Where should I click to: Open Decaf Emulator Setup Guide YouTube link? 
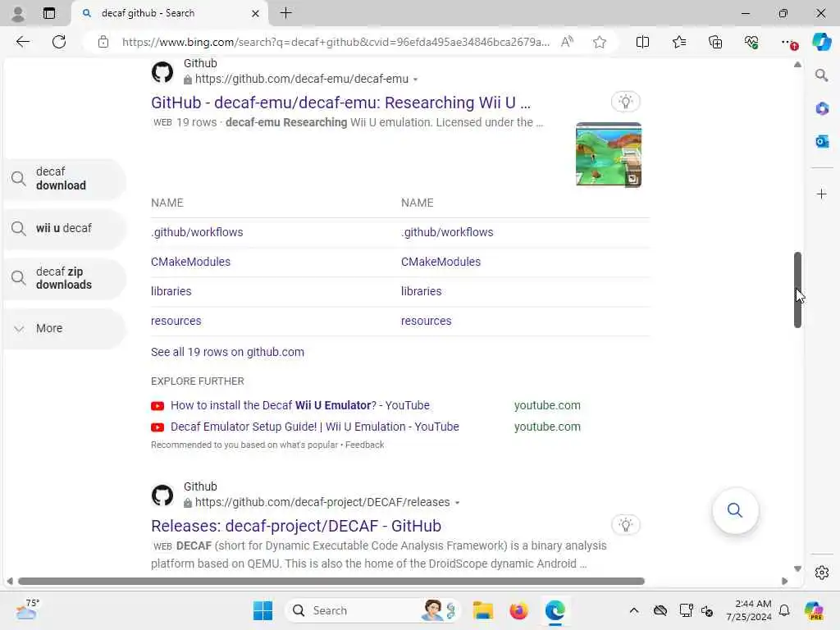coord(315,427)
